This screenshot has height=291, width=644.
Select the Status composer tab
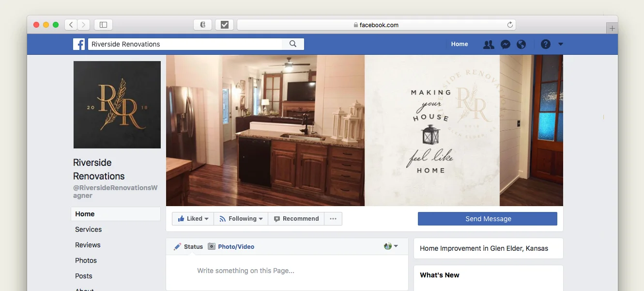click(188, 246)
